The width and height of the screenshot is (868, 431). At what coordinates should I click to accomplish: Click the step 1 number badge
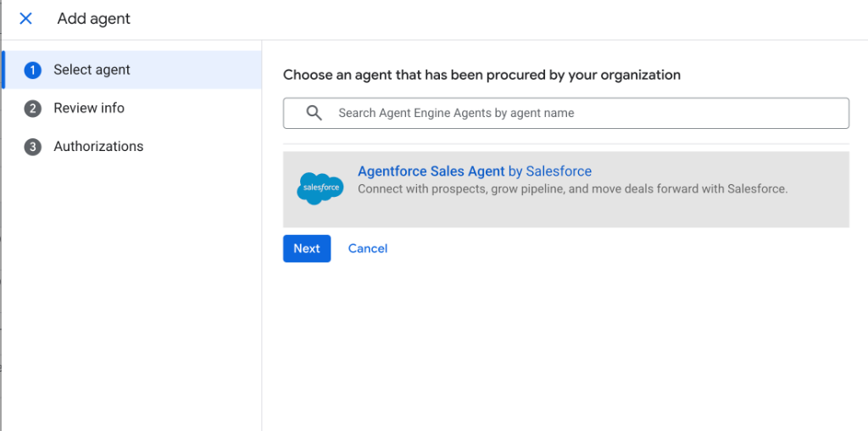point(33,70)
